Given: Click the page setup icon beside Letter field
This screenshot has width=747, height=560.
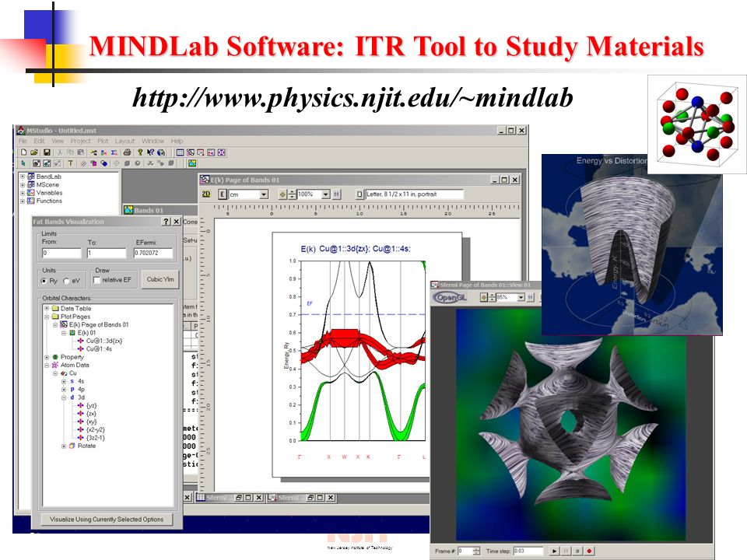Looking at the screenshot, I should pos(359,194).
